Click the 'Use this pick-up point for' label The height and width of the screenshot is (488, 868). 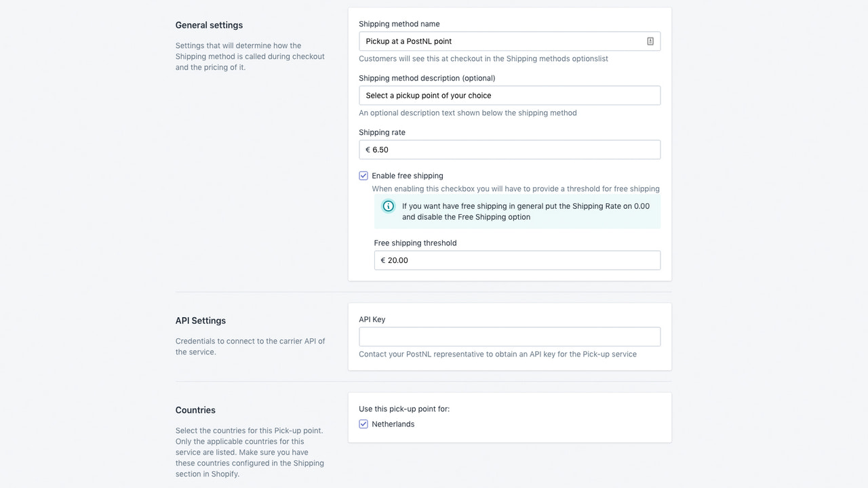pos(404,409)
